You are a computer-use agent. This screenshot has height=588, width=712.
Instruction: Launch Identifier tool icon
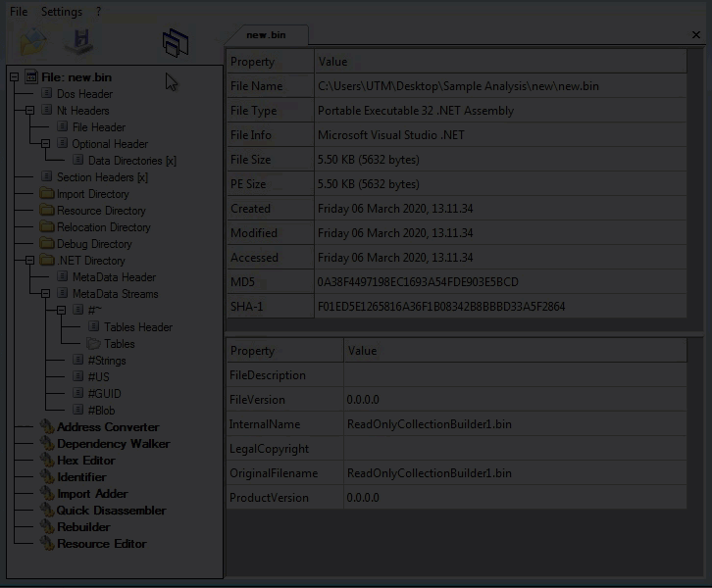47,477
